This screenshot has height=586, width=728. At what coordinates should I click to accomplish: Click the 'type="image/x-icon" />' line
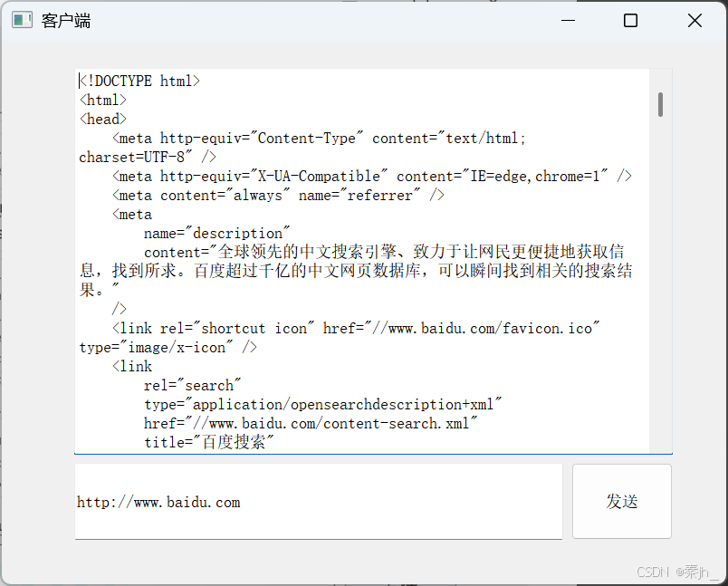click(x=168, y=348)
